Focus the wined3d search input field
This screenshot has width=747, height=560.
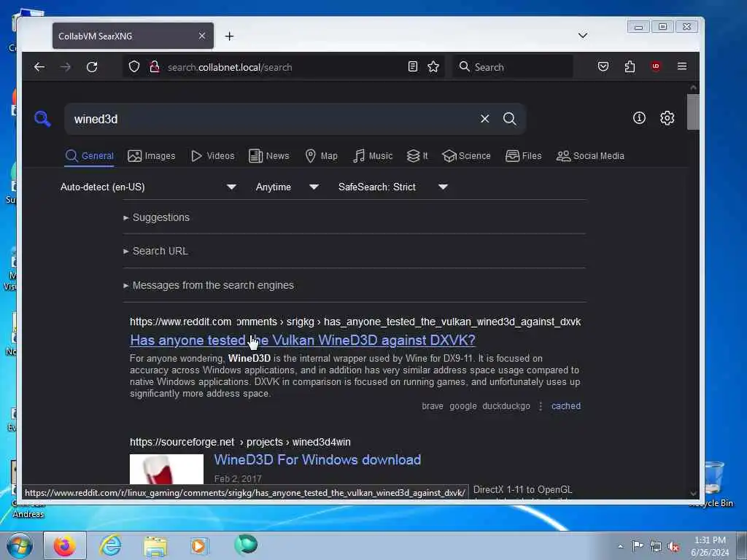coord(271,119)
